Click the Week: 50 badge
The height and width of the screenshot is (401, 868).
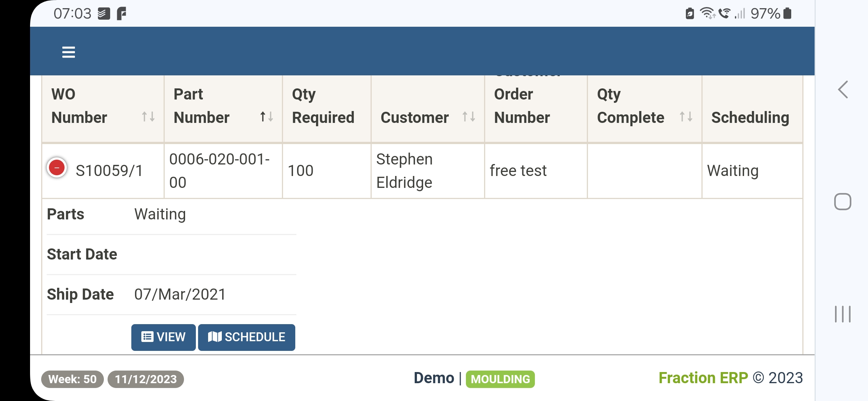72,379
